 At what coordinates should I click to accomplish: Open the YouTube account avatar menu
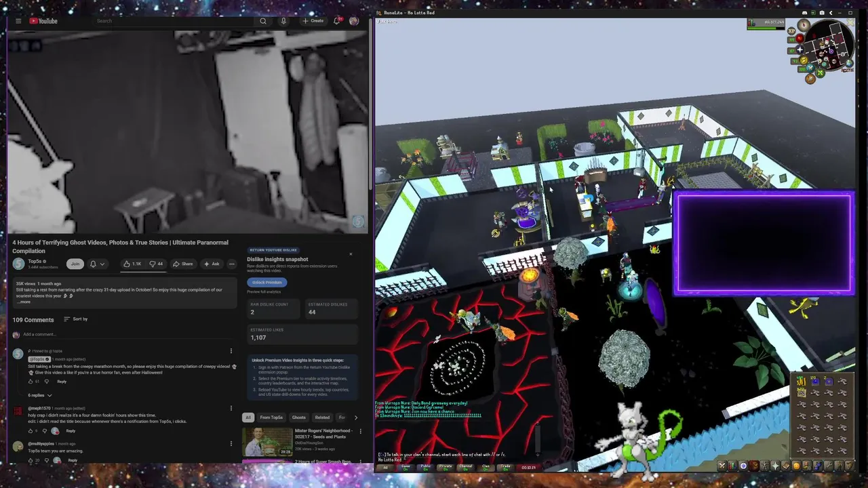click(354, 21)
